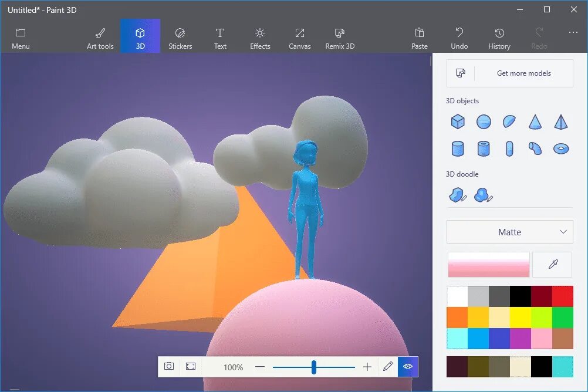Pick the gold color swatch
Screen dimensions: 588x392
pyautogui.click(x=478, y=317)
